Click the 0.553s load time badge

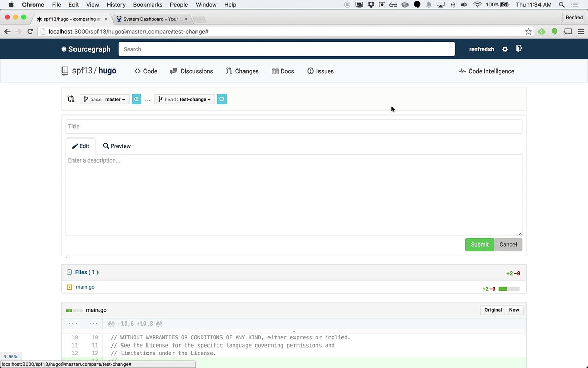11,357
